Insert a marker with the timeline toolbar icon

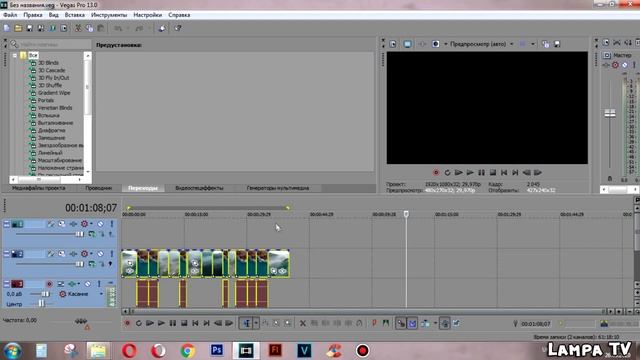(x=374, y=323)
